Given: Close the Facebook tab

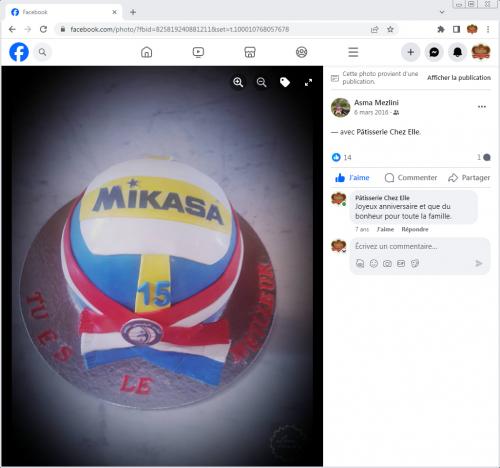Looking at the screenshot, I should (x=114, y=12).
